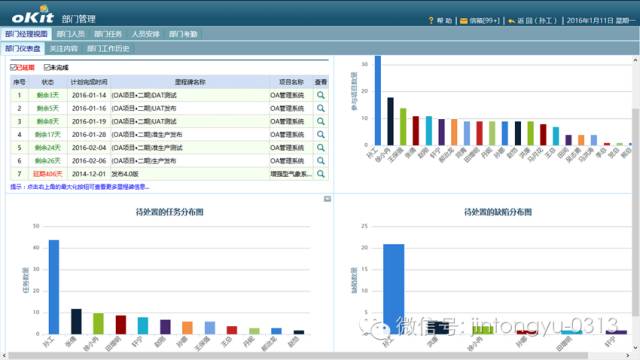Click the view icon for 2016-02-06 row
Screen dimensions: 640x360
pos(321,160)
